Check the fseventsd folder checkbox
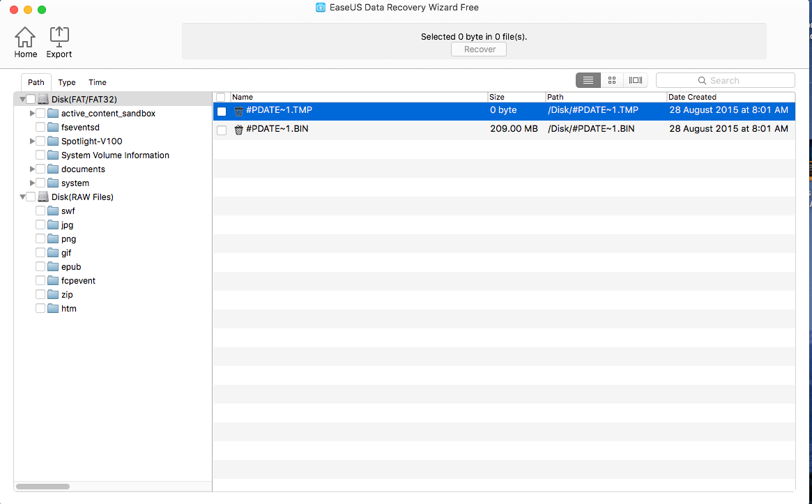This screenshot has width=812, height=504. pos(40,127)
